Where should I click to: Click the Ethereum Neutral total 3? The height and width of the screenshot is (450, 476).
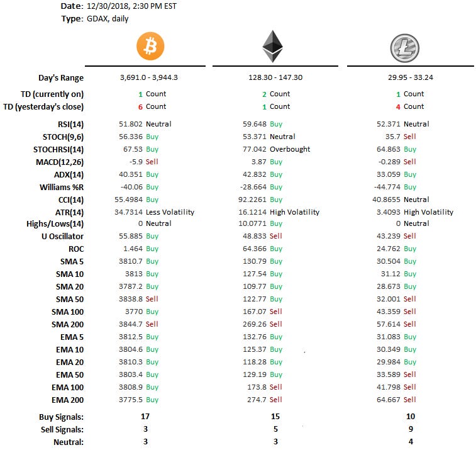(275, 441)
